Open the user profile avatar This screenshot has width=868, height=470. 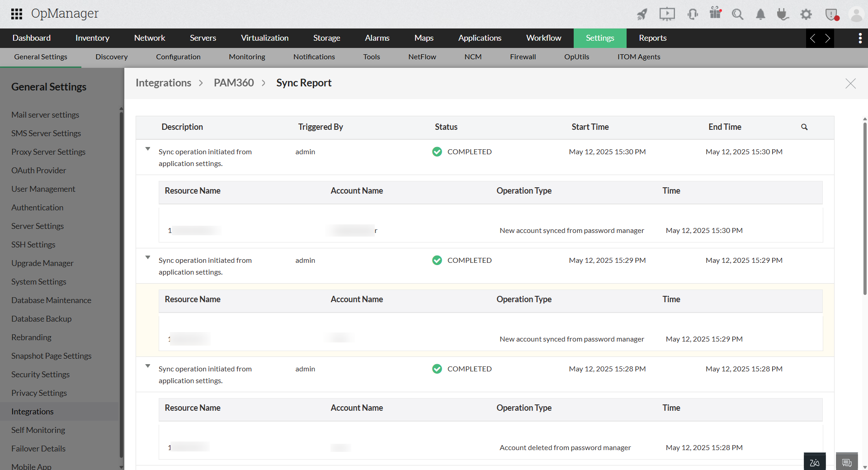[856, 14]
